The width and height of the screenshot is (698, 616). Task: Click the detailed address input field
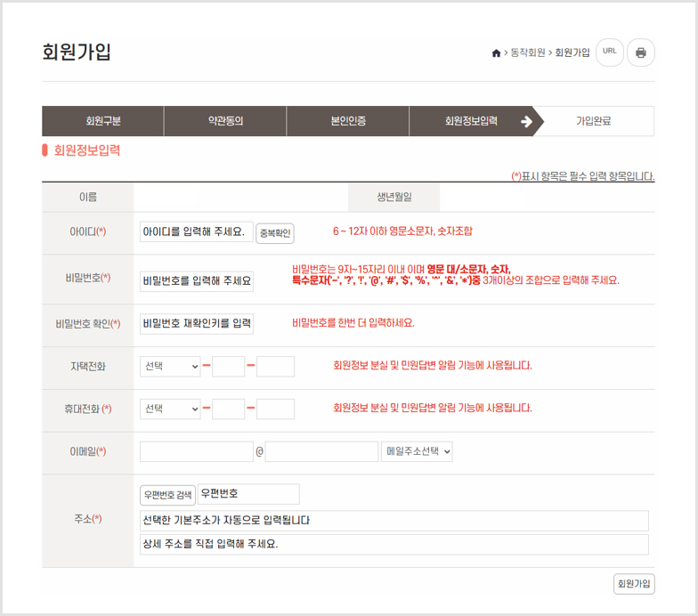point(394,544)
